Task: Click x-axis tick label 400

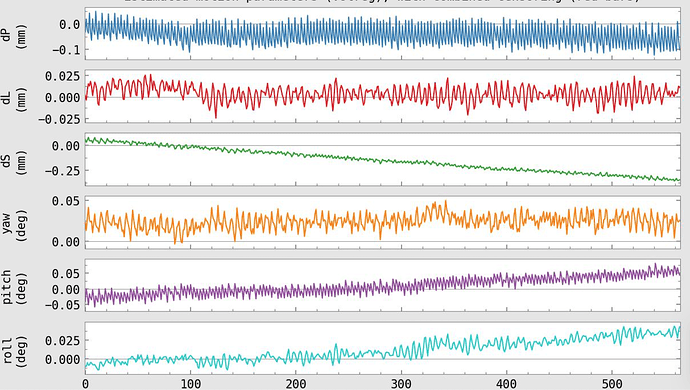Action: [x=506, y=384]
